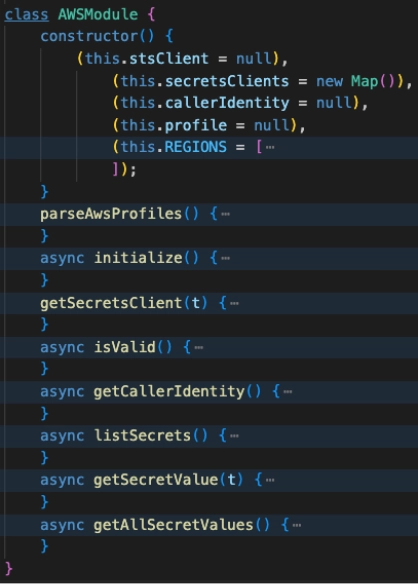The height and width of the screenshot is (585, 418).
Task: Click the stsClient property
Action: [x=169, y=59]
